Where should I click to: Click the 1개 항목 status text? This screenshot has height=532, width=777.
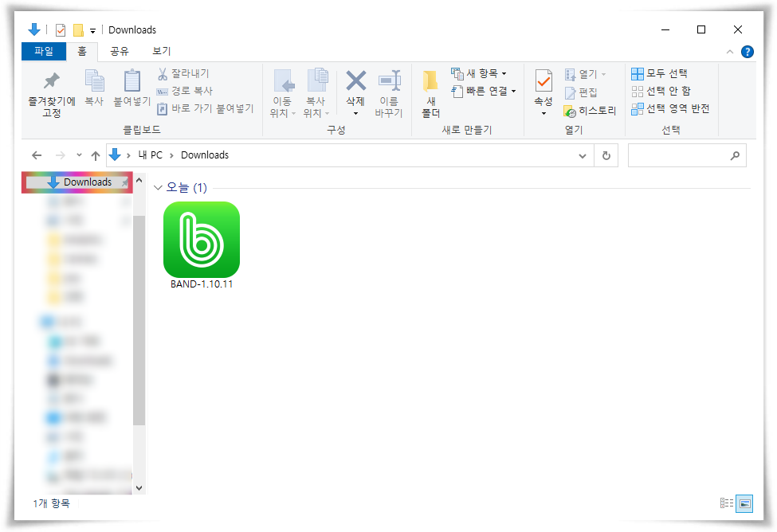pyautogui.click(x=52, y=503)
